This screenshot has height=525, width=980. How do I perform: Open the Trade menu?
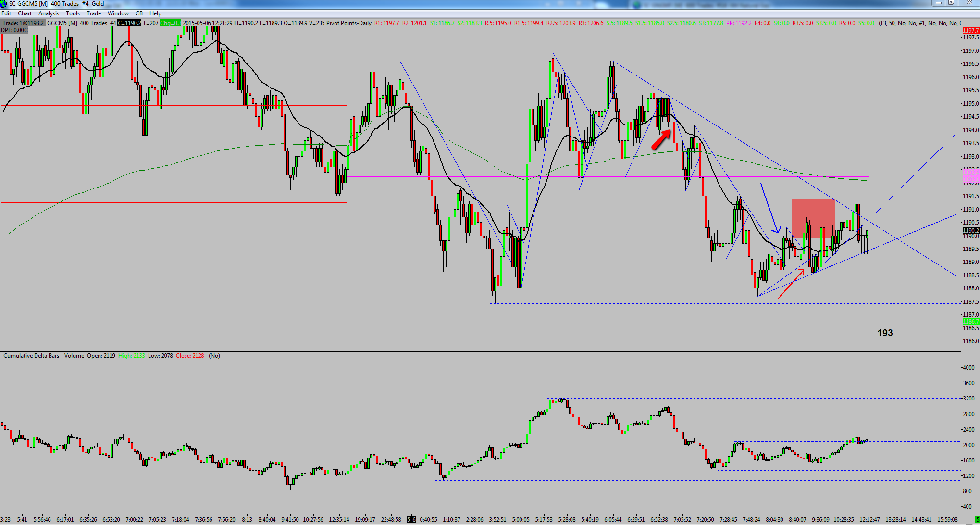pyautogui.click(x=94, y=13)
